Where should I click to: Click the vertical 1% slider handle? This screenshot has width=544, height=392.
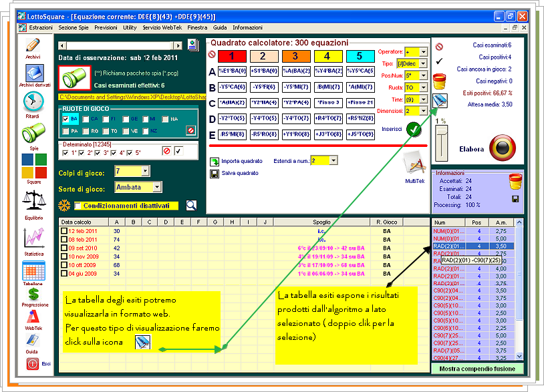[x=441, y=131]
